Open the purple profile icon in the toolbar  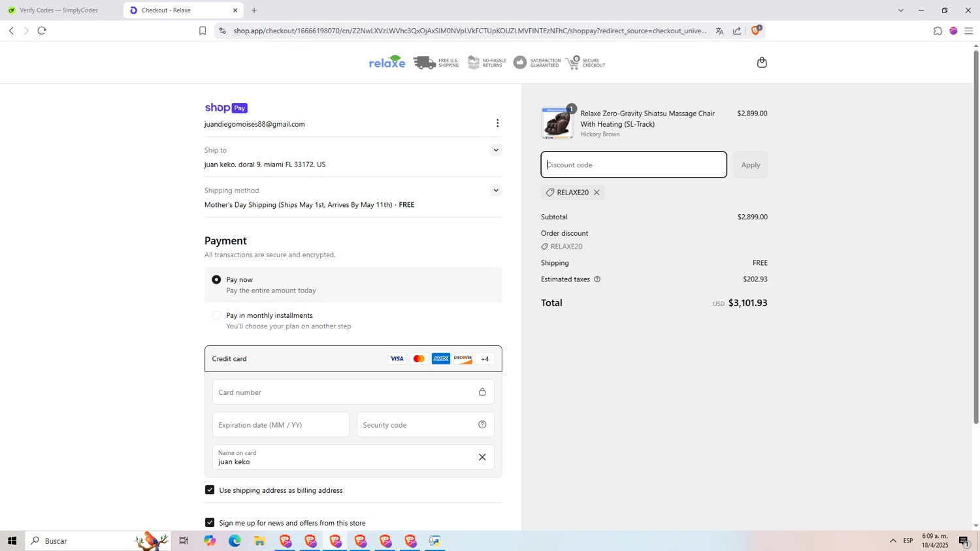(953, 31)
